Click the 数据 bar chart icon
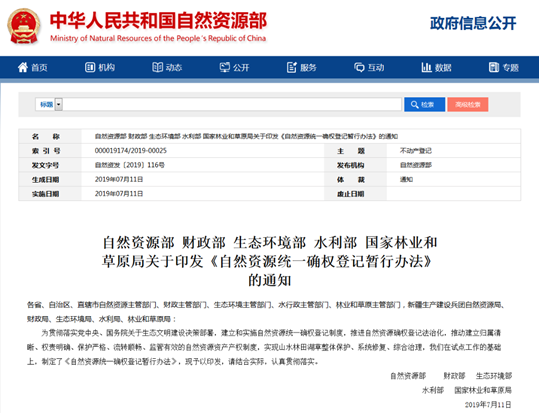The height and width of the screenshot is (413, 539). point(426,67)
